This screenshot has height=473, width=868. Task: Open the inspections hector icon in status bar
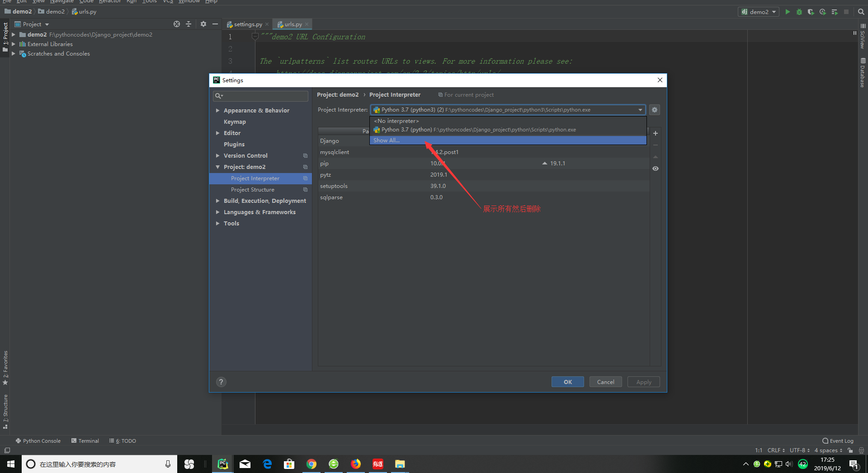coord(861,450)
